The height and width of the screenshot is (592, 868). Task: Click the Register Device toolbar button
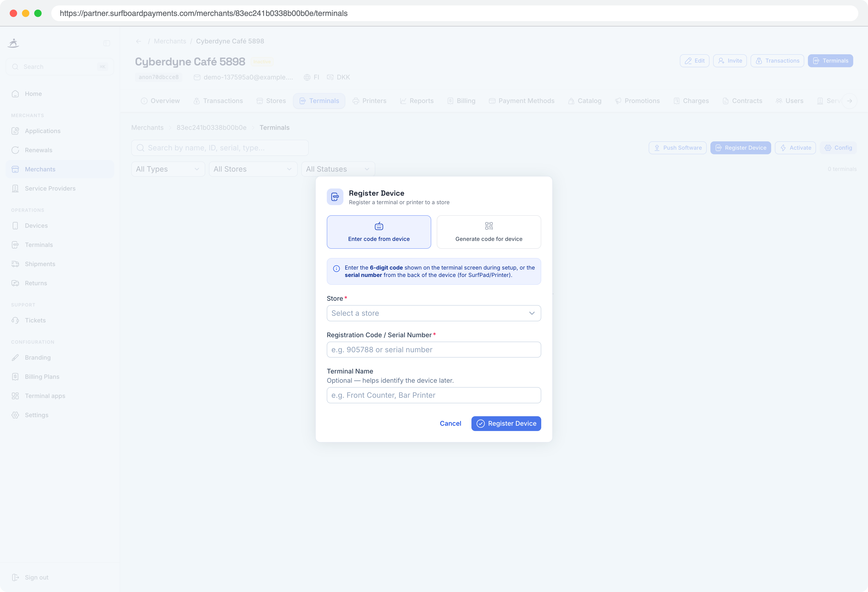click(x=741, y=148)
